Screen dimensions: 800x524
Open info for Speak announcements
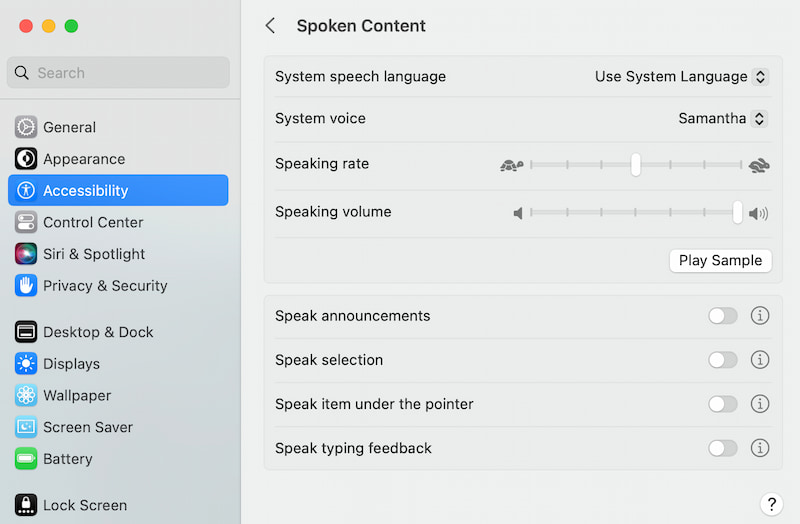(x=760, y=315)
